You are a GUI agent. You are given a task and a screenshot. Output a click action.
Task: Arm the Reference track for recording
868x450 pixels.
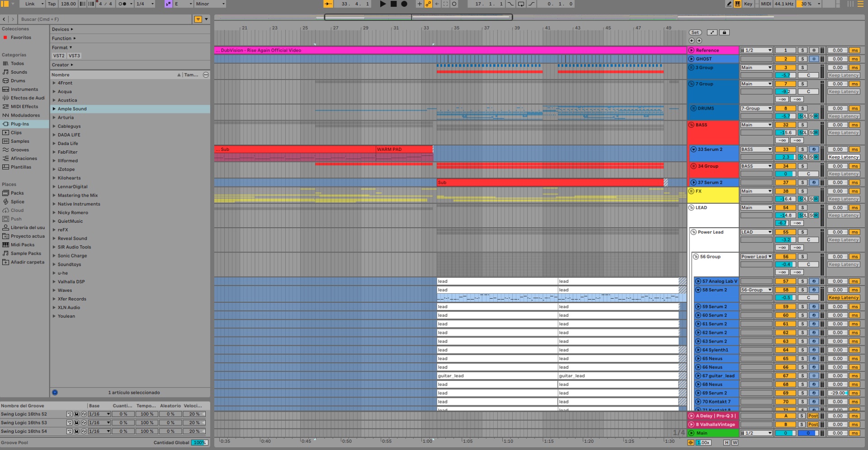coord(814,51)
